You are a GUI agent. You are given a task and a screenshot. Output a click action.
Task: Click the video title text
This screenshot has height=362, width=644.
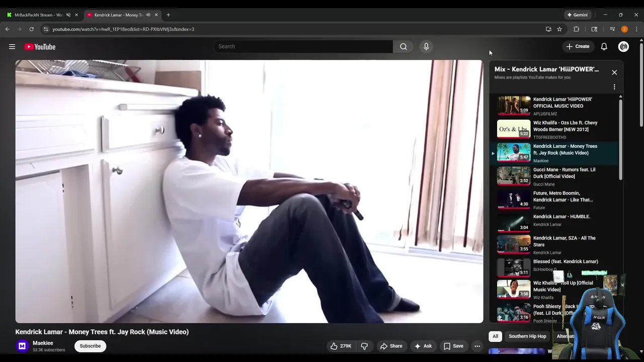[102, 332]
